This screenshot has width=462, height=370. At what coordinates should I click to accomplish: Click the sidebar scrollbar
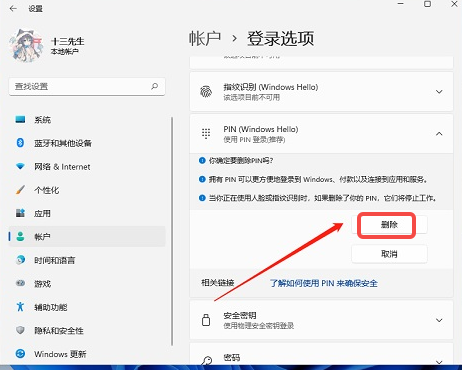pyautogui.click(x=172, y=231)
